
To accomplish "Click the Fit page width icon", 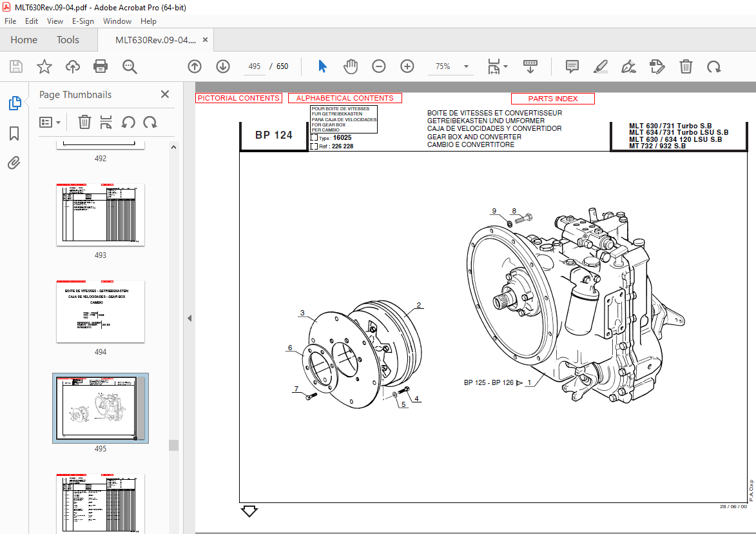I will click(494, 66).
